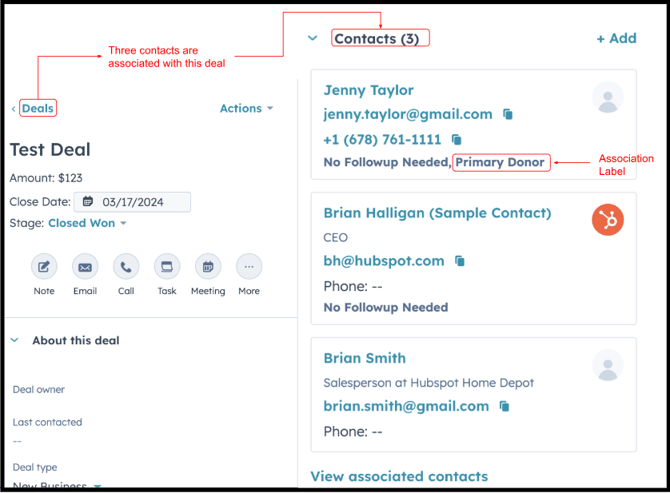Open Brian Halligan (Sample Contact) record

pos(437,213)
